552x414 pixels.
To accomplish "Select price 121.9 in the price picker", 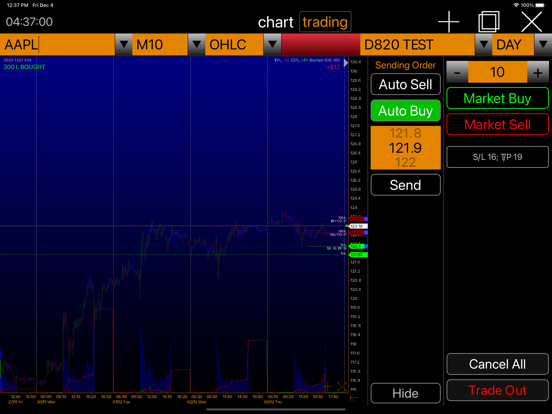I will 405,148.
